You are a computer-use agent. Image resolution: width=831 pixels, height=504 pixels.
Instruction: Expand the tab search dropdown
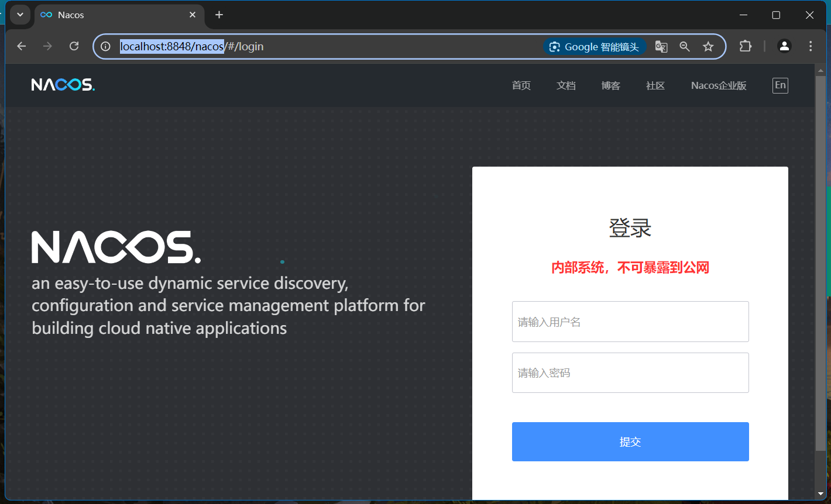20,15
